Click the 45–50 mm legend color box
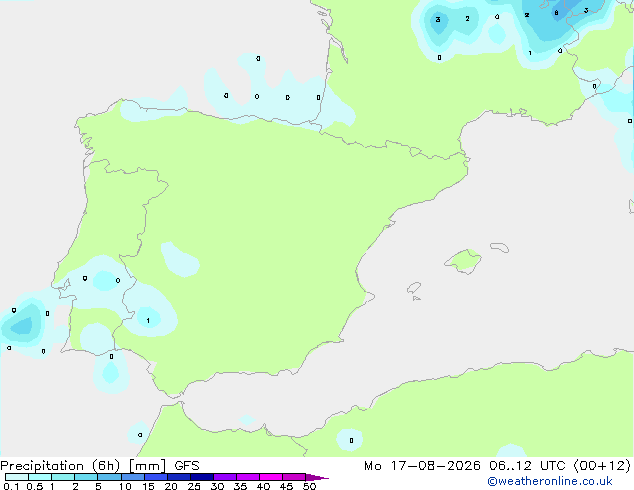This screenshot has height=490, width=634. pyautogui.click(x=294, y=477)
